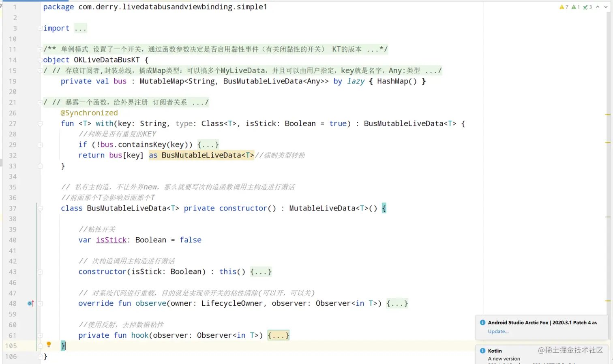
Task: Open the Android Studio Arctic Fox update notification
Action: coord(542,327)
